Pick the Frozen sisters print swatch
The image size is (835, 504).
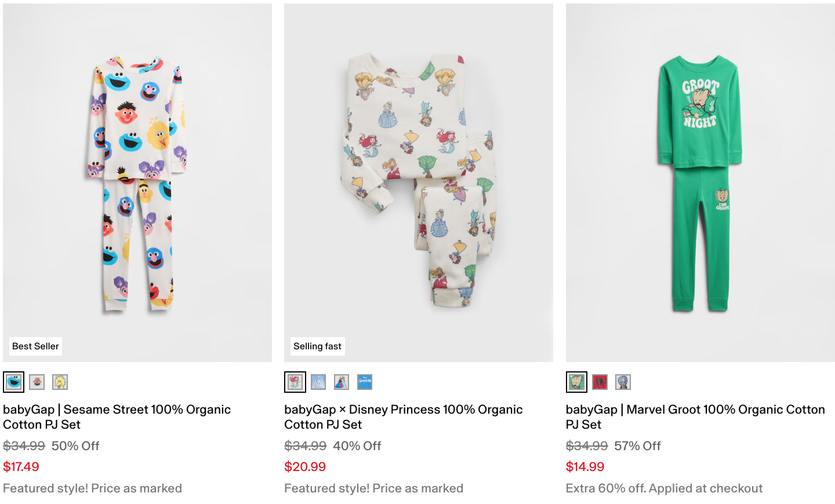[x=342, y=382]
